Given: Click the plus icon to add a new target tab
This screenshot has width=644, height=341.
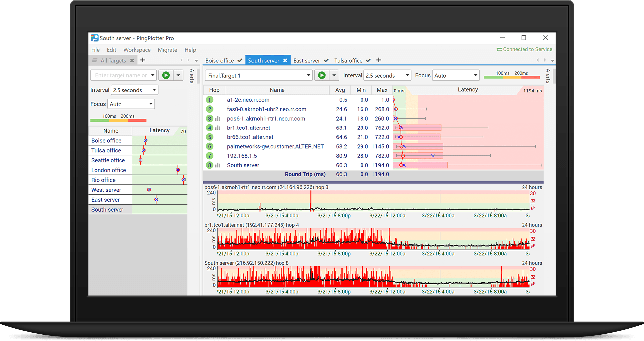Looking at the screenshot, I should point(379,60).
